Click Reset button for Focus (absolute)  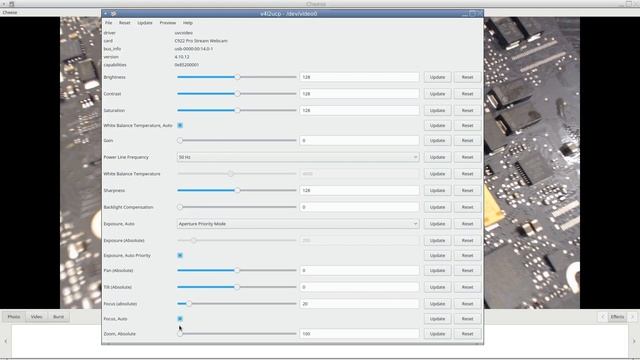pyautogui.click(x=467, y=304)
